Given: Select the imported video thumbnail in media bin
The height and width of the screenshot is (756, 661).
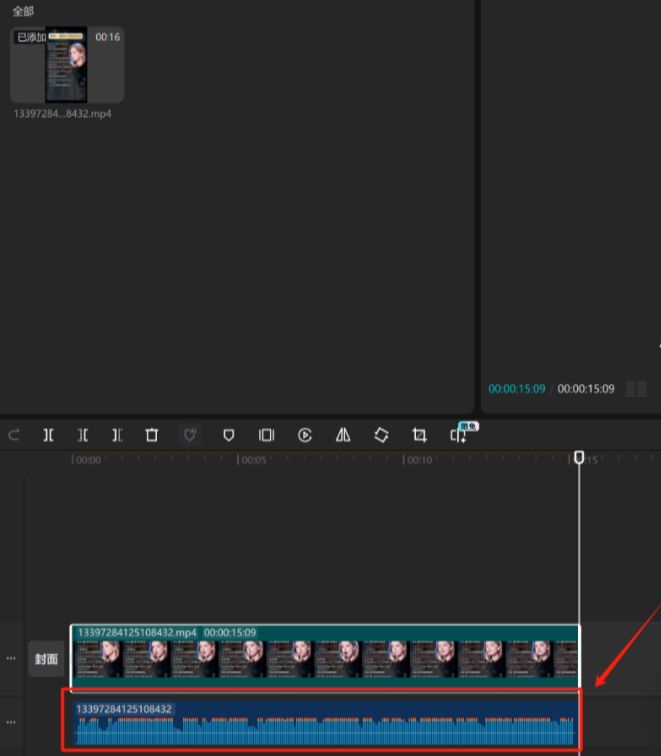Looking at the screenshot, I should point(67,65).
